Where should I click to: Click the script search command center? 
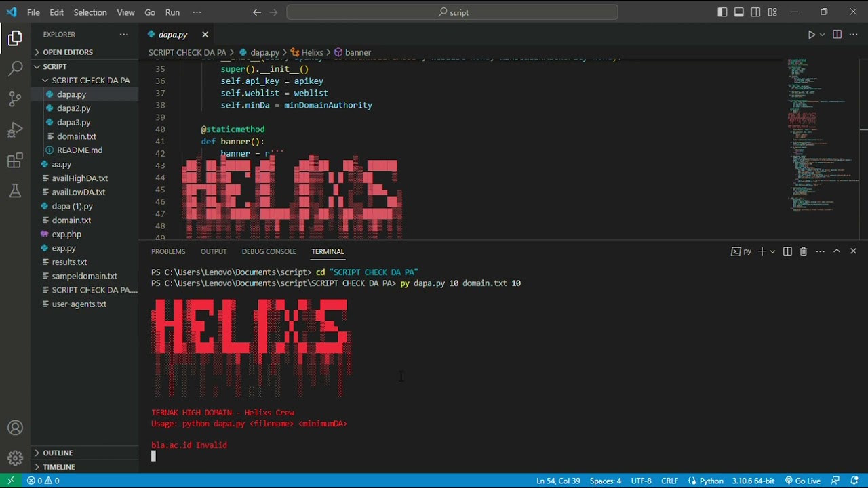[452, 12]
